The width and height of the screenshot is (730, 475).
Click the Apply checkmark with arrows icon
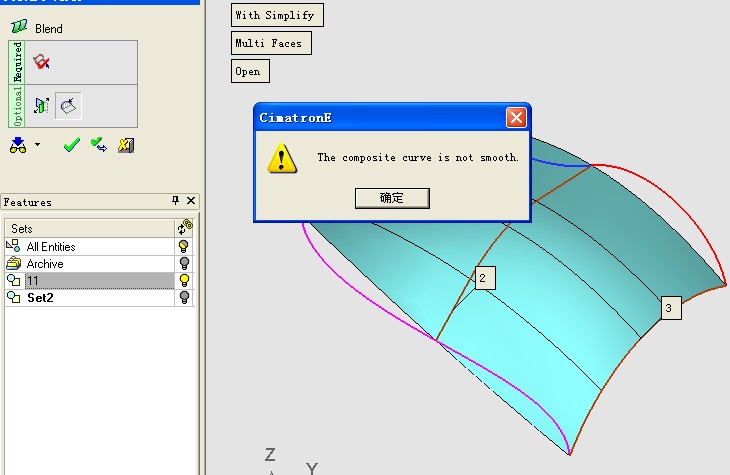coord(99,145)
